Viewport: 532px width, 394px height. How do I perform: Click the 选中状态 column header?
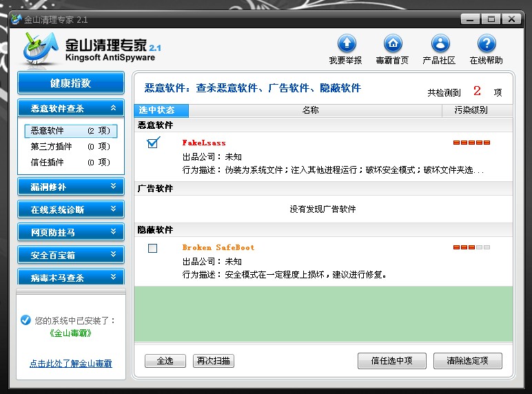tap(161, 110)
